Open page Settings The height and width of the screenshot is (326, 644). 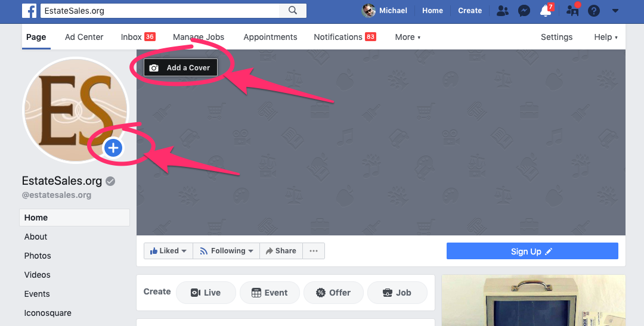tap(556, 37)
